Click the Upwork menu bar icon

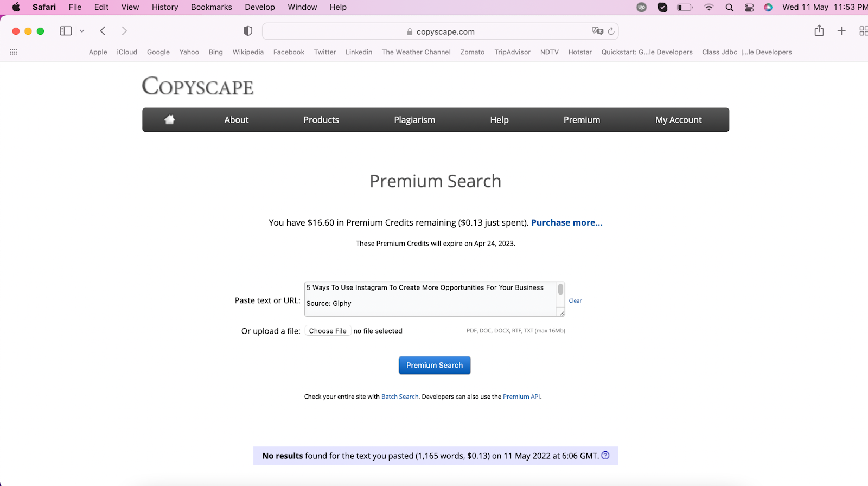tap(642, 7)
